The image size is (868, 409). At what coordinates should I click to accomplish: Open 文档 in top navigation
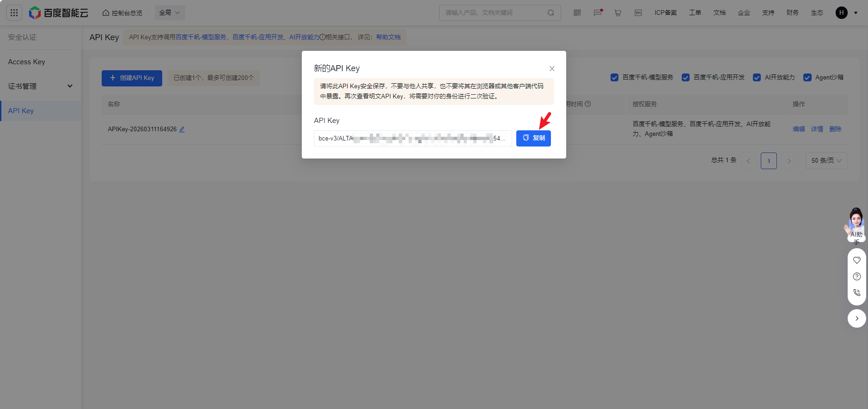[720, 13]
